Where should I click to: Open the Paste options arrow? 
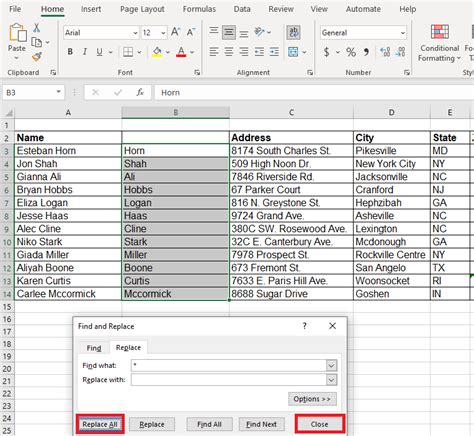16,58
